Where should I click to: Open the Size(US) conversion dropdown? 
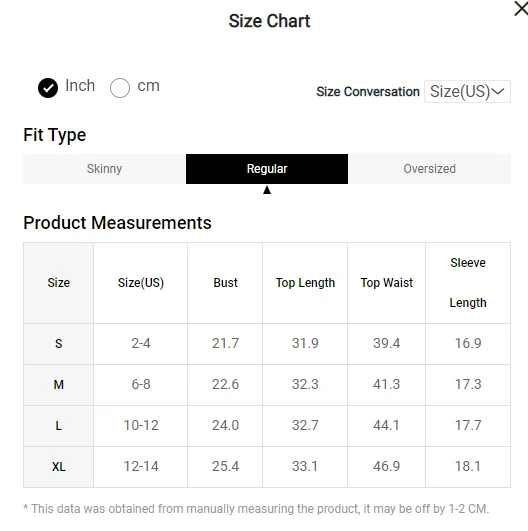click(467, 91)
